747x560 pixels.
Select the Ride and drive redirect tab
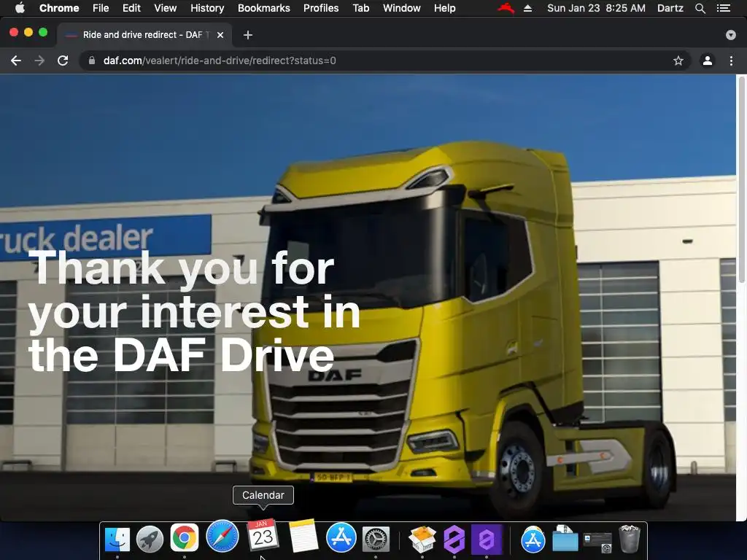[x=145, y=35]
